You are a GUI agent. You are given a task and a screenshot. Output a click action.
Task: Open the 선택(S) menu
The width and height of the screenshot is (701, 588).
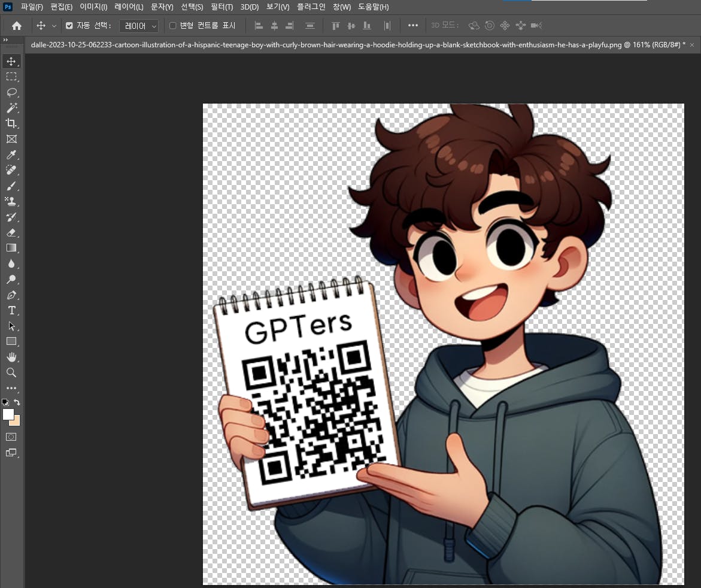click(x=192, y=7)
